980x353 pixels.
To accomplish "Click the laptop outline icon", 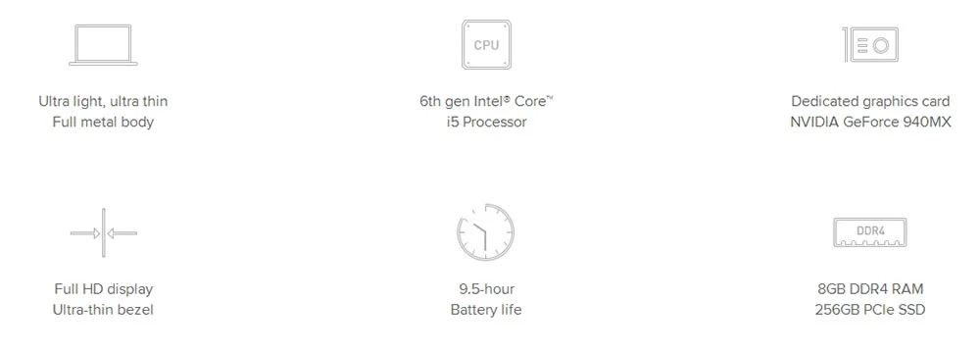I will click(x=103, y=44).
